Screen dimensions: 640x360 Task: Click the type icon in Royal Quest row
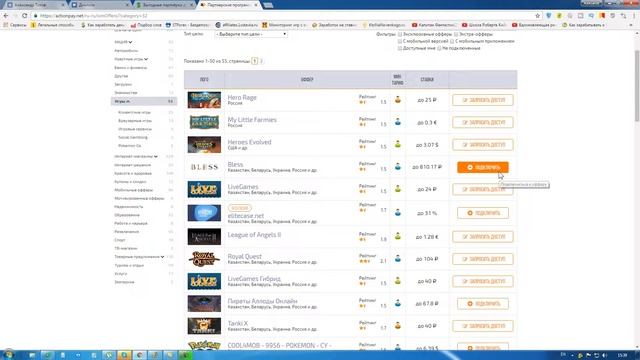(x=398, y=259)
